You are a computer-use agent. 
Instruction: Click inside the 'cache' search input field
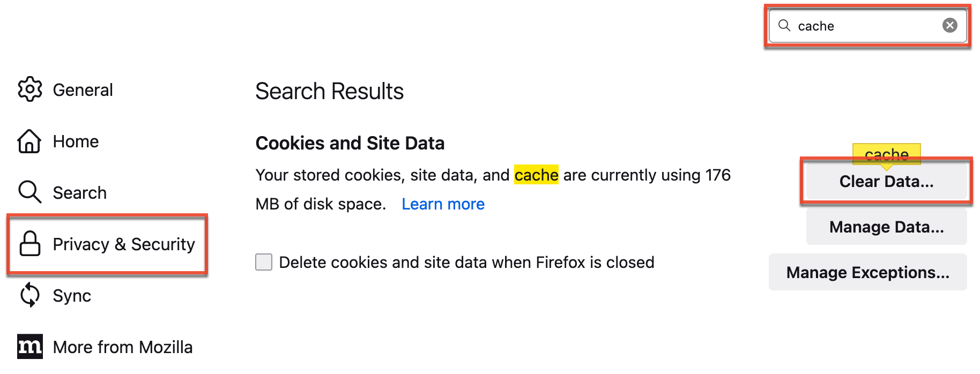(x=858, y=25)
